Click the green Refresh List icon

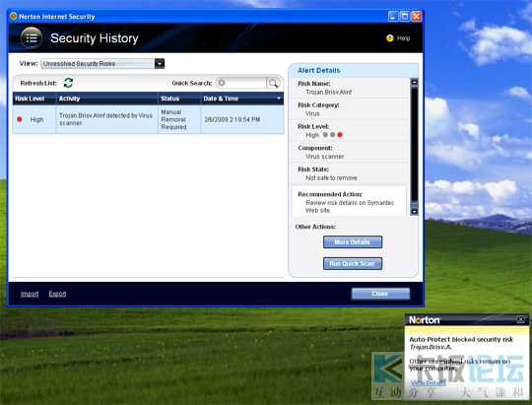click(68, 83)
